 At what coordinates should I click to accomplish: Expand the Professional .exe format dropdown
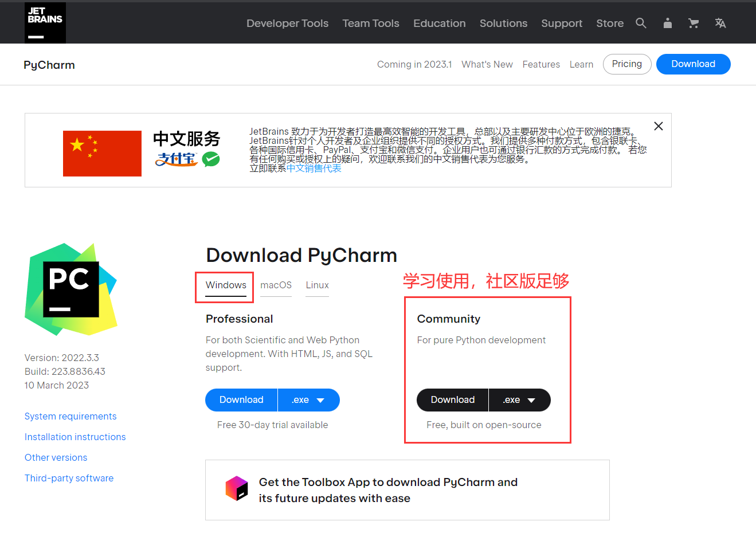pos(308,400)
